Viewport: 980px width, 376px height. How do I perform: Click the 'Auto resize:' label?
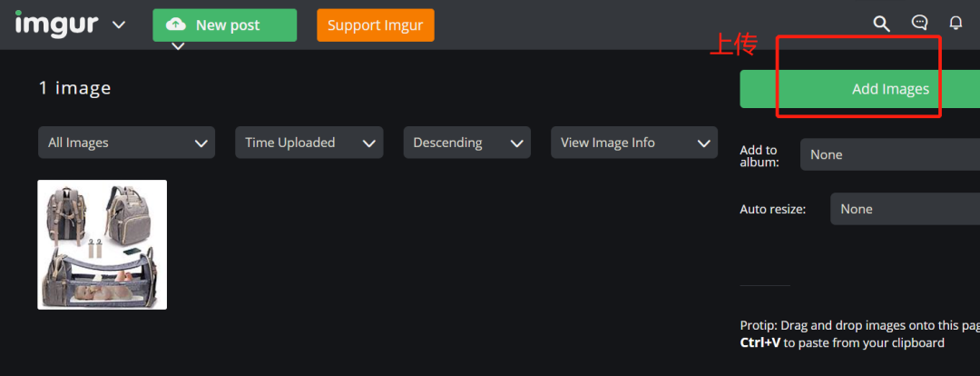click(772, 209)
